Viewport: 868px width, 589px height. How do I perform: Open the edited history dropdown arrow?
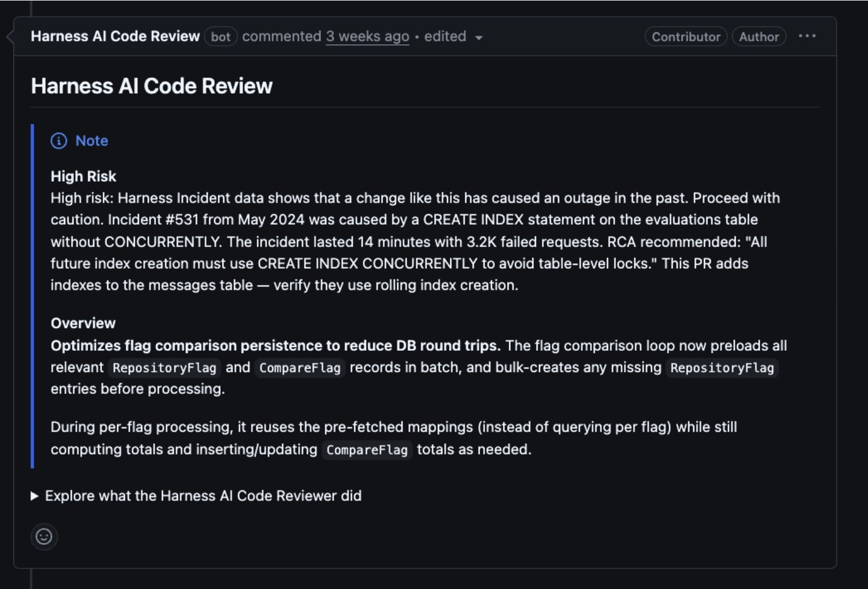[479, 37]
